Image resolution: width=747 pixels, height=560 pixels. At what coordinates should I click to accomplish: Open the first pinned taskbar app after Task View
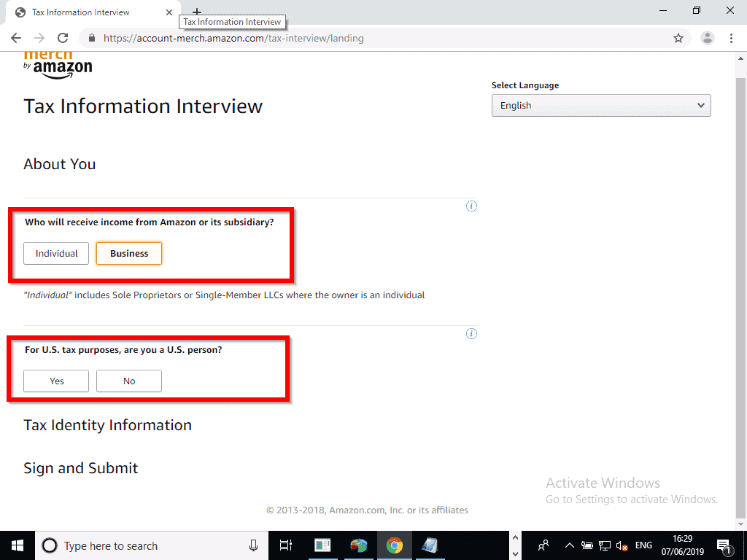point(322,545)
